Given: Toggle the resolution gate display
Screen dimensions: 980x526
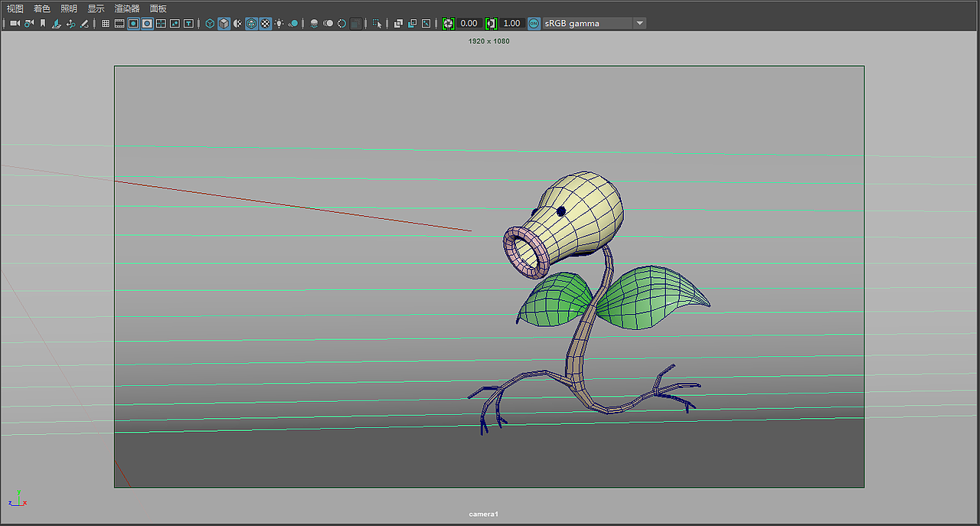Looking at the screenshot, I should click(133, 23).
